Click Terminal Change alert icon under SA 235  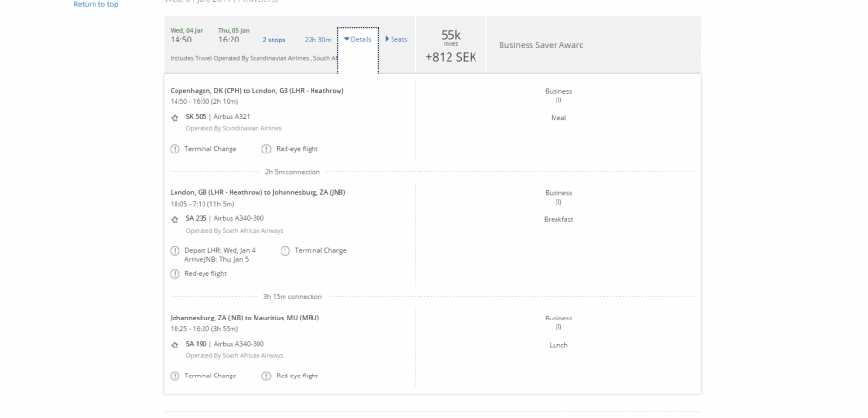pyautogui.click(x=285, y=251)
